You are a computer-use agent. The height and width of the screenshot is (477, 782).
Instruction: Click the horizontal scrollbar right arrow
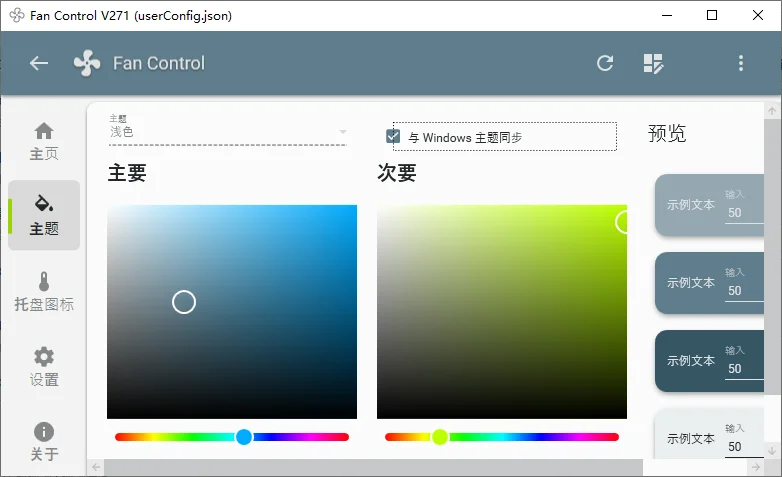[756, 468]
